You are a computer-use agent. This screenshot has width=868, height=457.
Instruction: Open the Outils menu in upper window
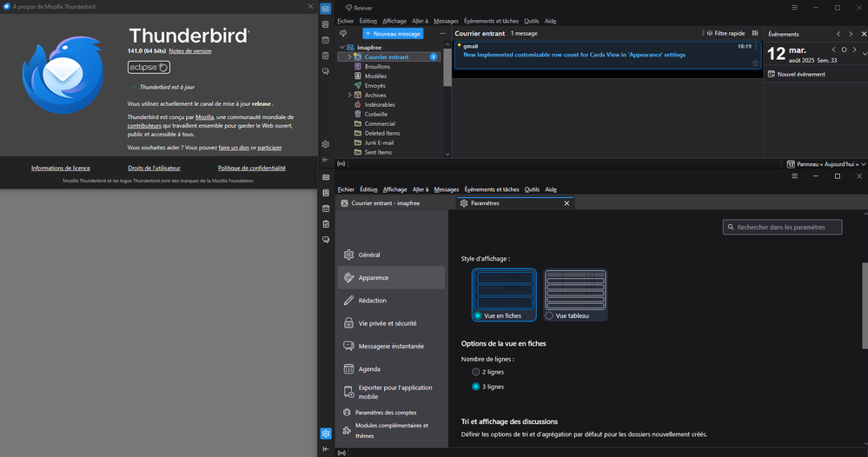point(532,20)
